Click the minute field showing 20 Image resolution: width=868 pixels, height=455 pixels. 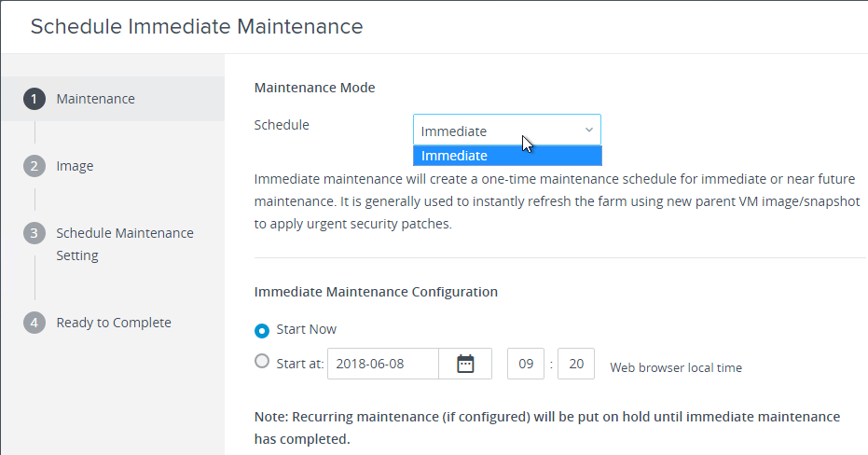[576, 364]
